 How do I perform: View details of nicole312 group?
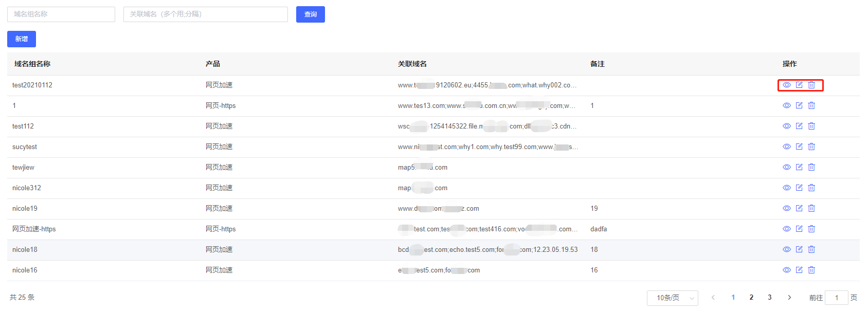(x=787, y=188)
